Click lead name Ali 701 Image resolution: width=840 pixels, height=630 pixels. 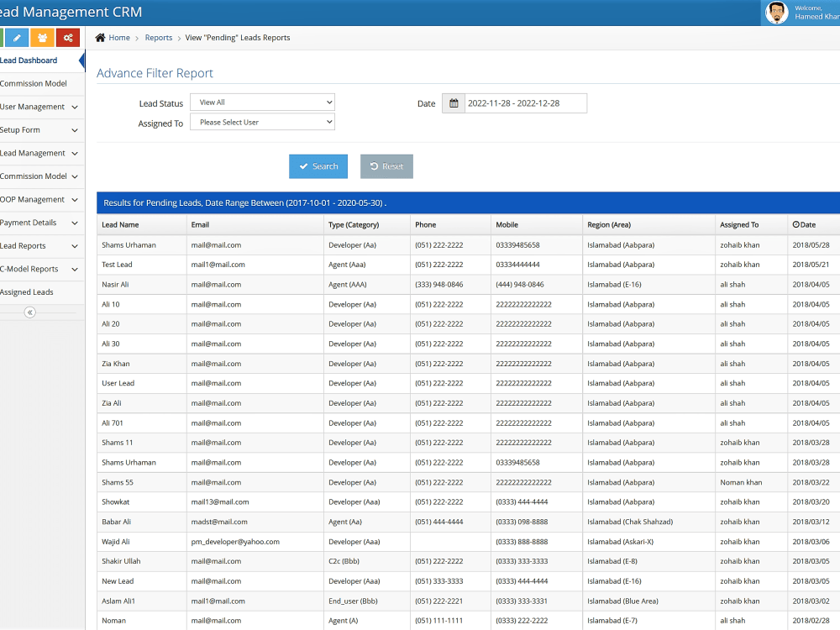113,423
